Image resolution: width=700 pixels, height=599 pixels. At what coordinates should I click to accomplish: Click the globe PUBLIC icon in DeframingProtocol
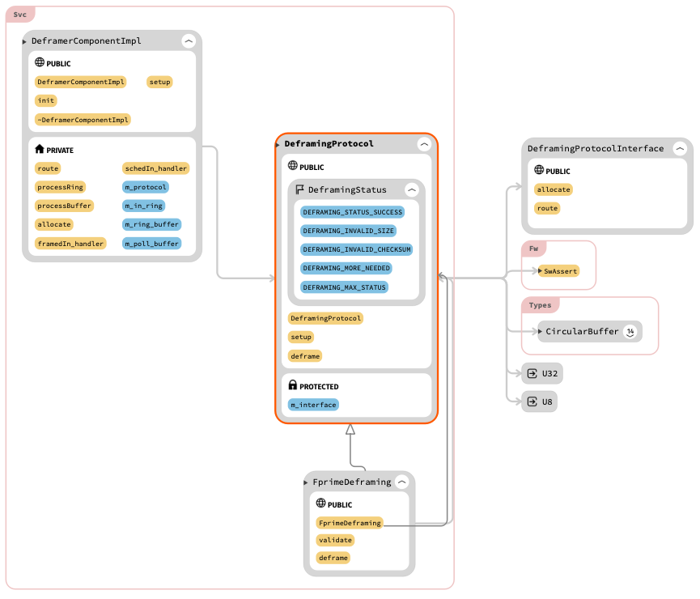[291, 167]
